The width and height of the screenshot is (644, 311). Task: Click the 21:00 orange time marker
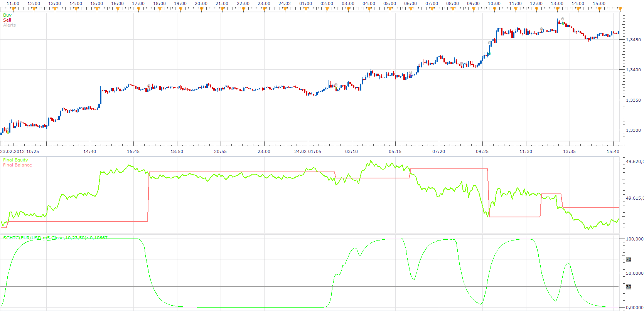tap(222, 10)
